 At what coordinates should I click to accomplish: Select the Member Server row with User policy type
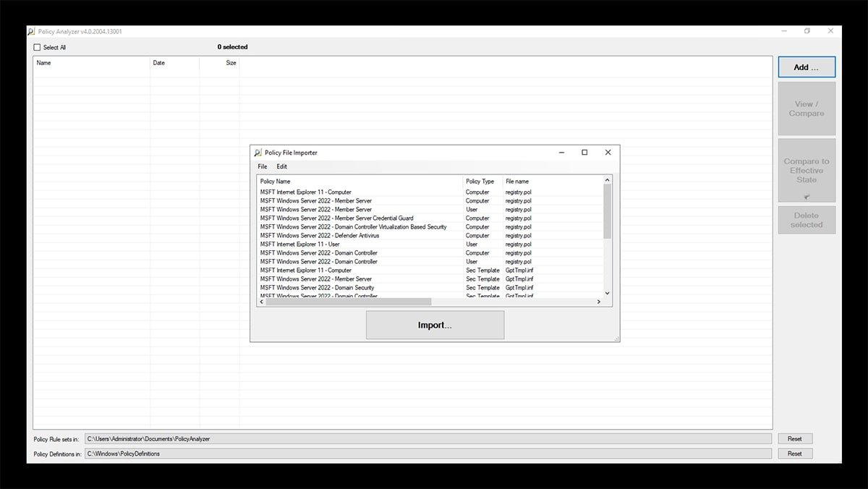pos(430,209)
